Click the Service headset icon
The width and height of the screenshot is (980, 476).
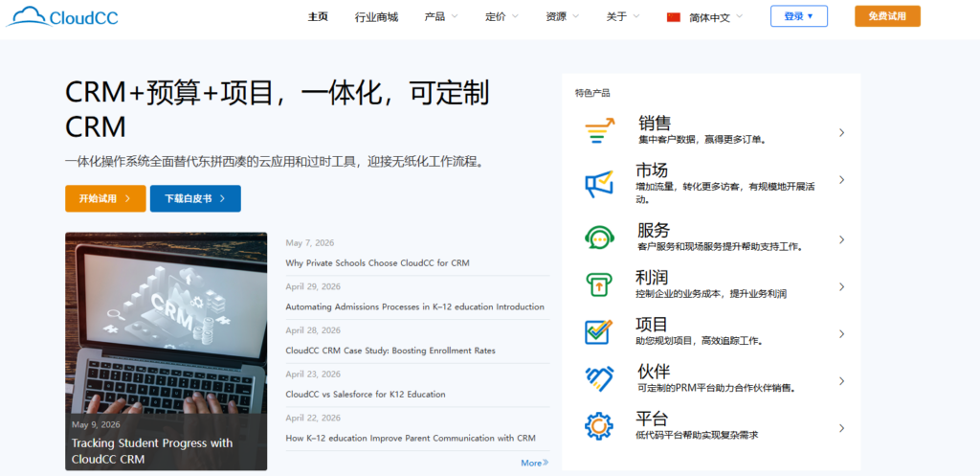coord(599,238)
